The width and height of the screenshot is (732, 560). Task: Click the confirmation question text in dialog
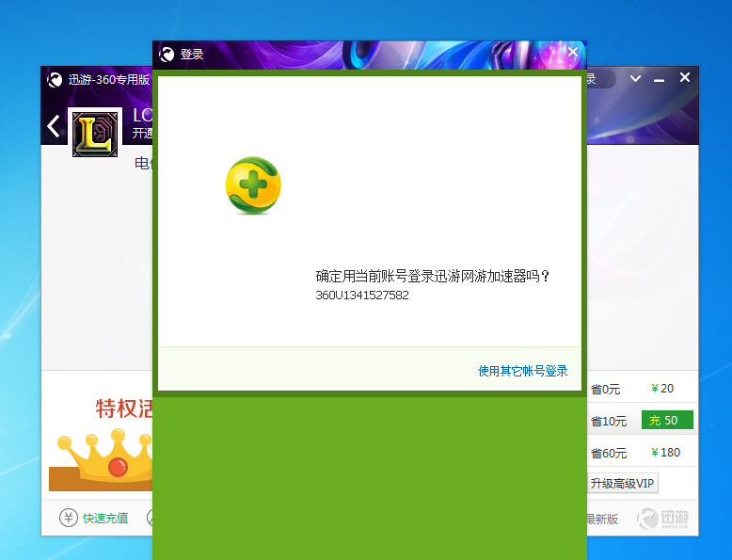coord(433,276)
